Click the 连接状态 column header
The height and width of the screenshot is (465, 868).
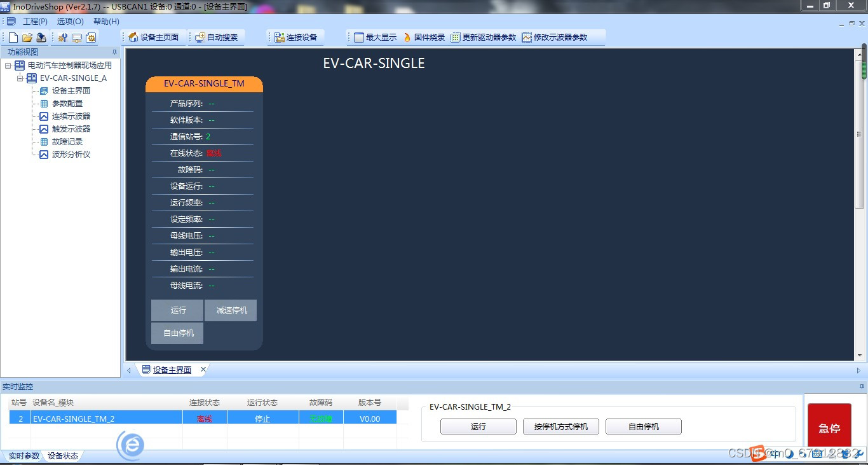coord(205,403)
